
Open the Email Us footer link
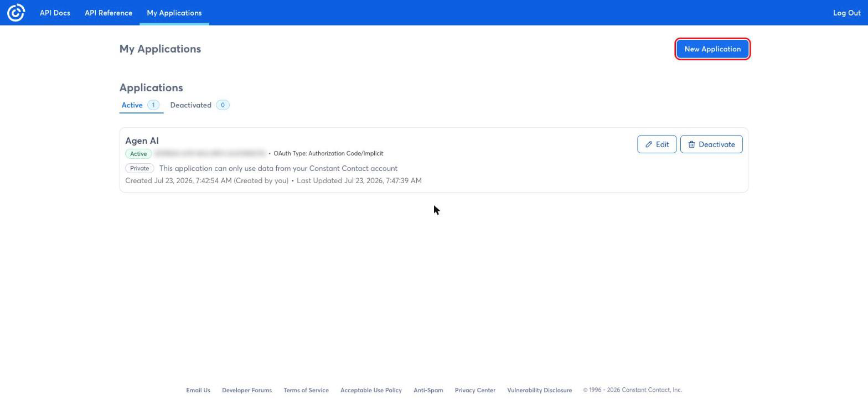198,390
